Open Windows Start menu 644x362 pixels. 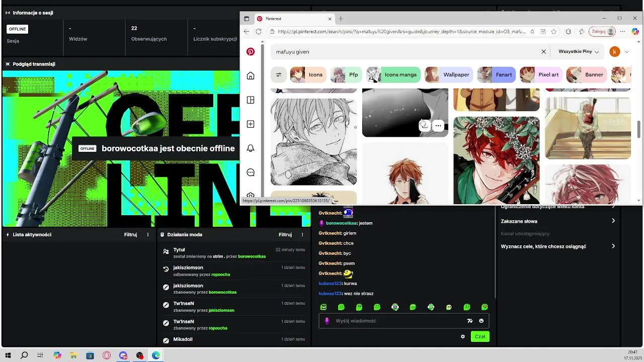8,355
